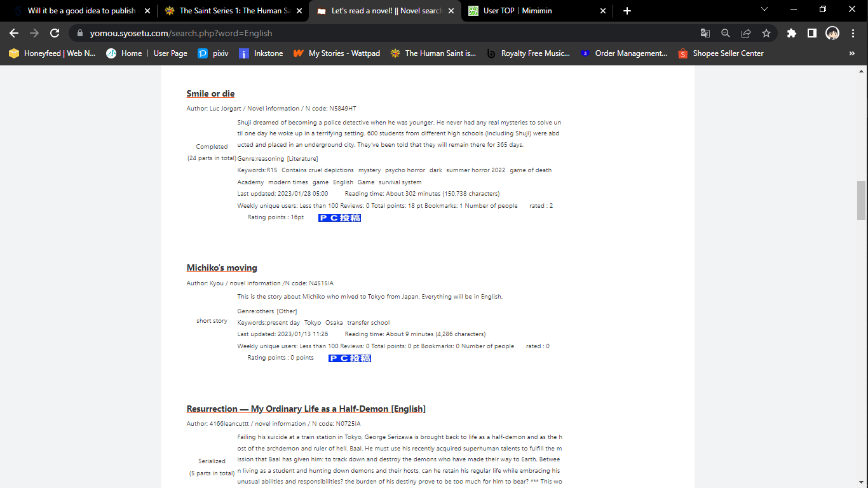Click the browser back arrow button
Screen dimensions: 868x488
point(14,33)
